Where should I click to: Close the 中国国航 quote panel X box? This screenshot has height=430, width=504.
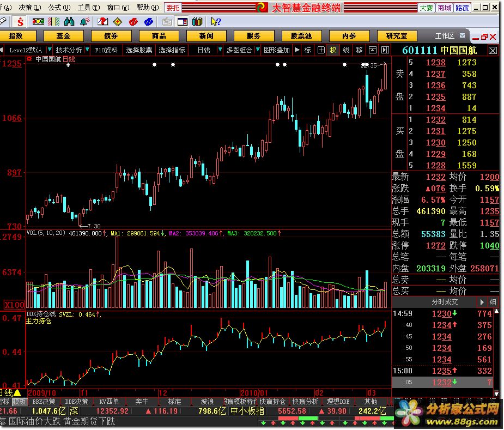(x=493, y=51)
